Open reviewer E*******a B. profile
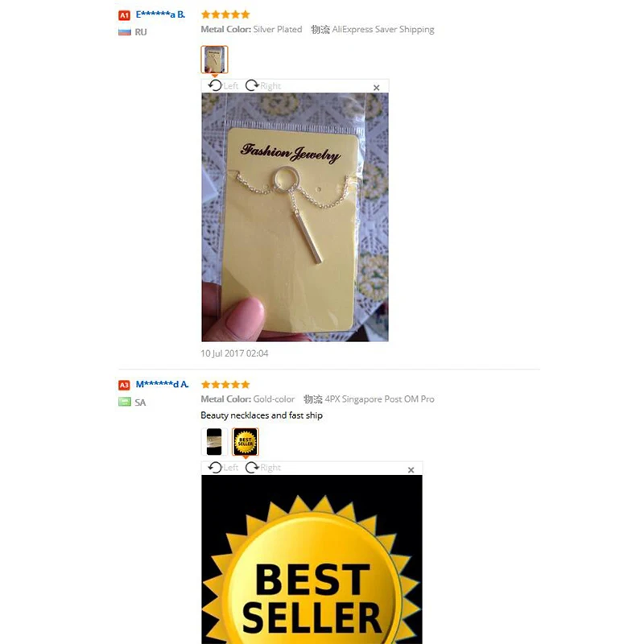The image size is (644, 644). [160, 14]
